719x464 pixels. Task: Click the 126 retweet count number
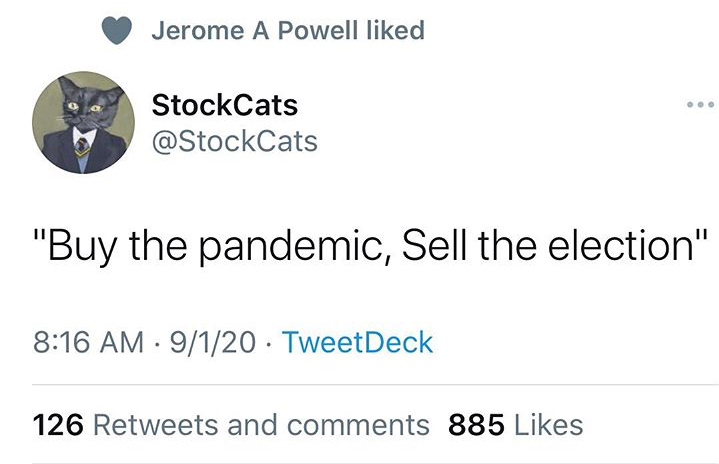(58, 424)
